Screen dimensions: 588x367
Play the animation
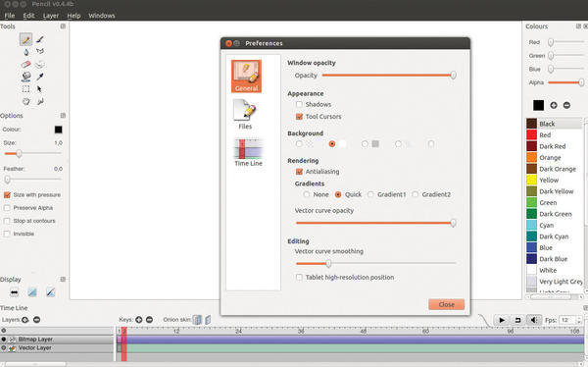pyautogui.click(x=502, y=320)
